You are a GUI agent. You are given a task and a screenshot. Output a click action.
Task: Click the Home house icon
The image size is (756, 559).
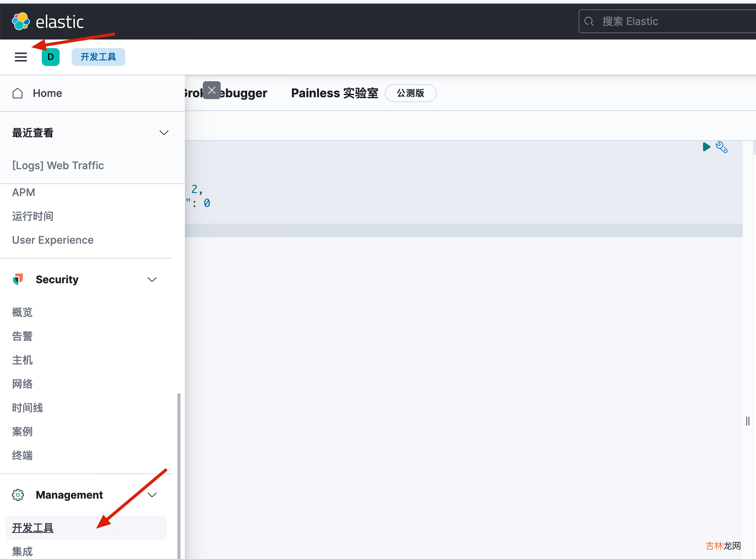pyautogui.click(x=18, y=93)
